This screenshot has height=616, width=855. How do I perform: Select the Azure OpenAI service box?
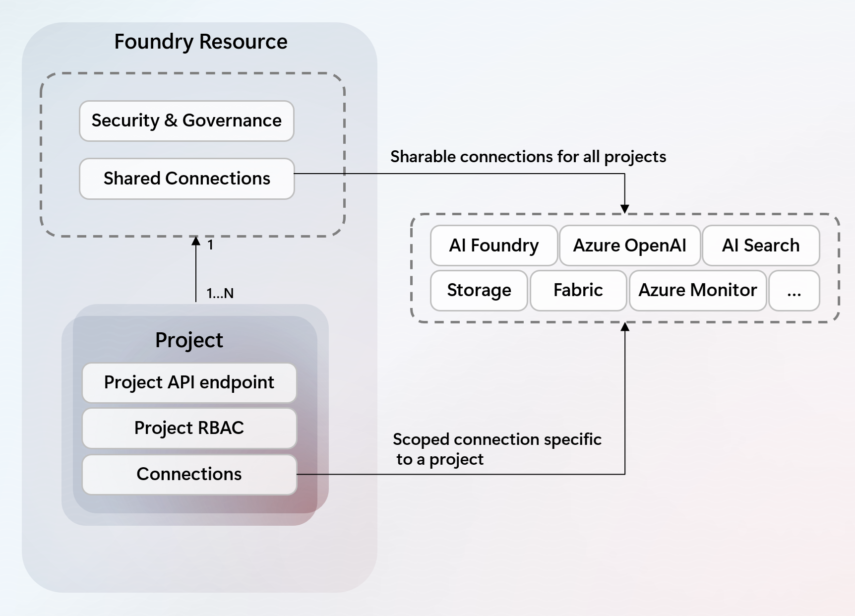(x=630, y=246)
